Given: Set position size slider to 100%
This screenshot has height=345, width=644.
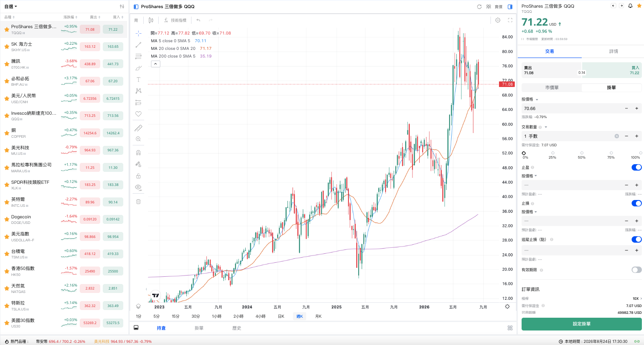Looking at the screenshot, I should [x=640, y=153].
